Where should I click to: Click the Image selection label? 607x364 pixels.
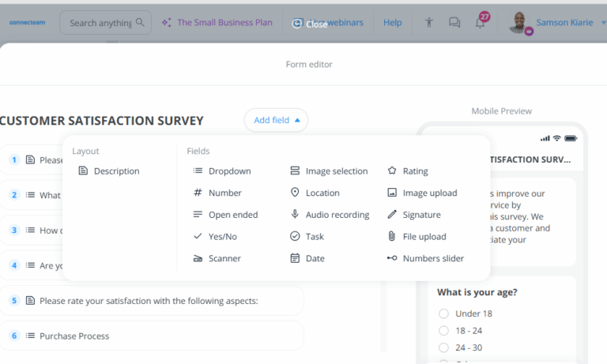coord(337,171)
